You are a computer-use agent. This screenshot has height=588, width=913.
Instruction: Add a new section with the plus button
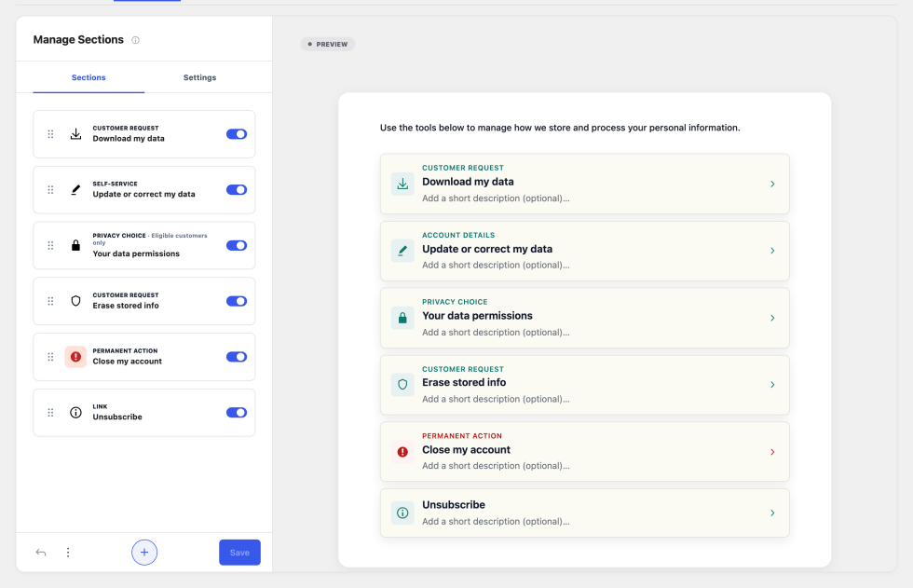coord(144,553)
